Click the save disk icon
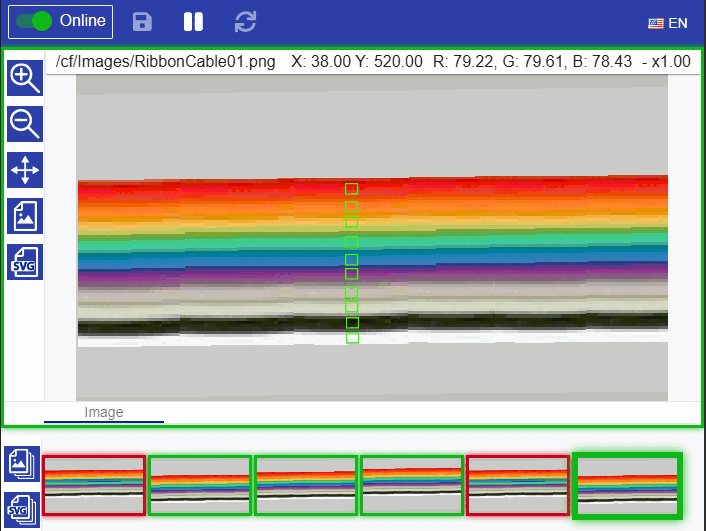The width and height of the screenshot is (706, 531). click(142, 22)
